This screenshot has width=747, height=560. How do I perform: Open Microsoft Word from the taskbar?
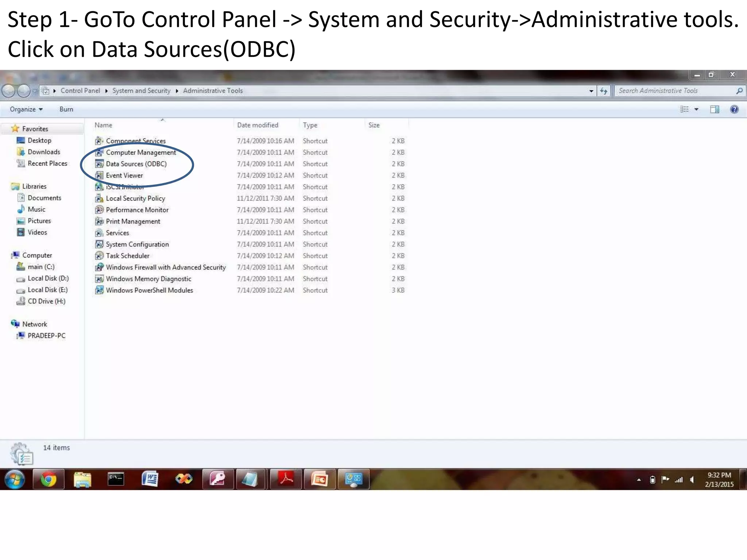tap(150, 479)
